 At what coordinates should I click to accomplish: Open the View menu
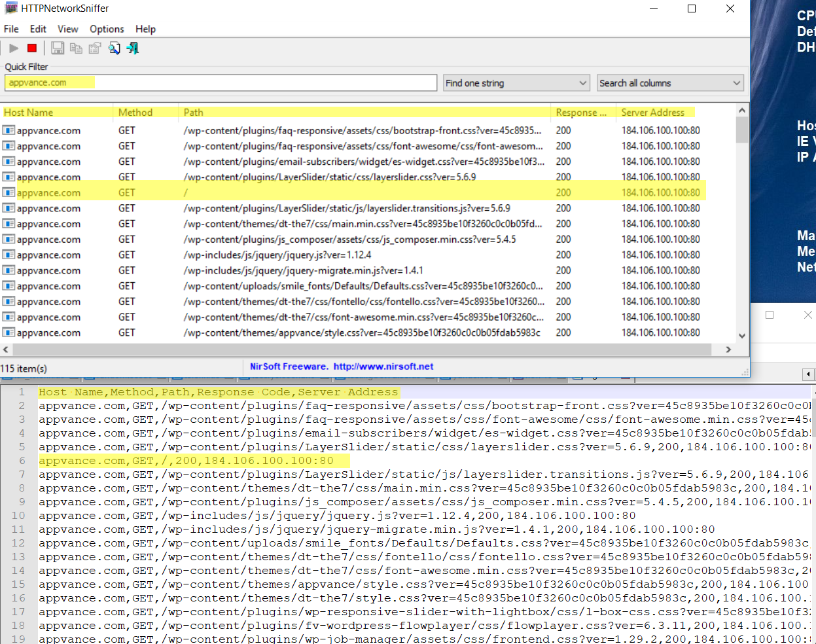point(67,29)
